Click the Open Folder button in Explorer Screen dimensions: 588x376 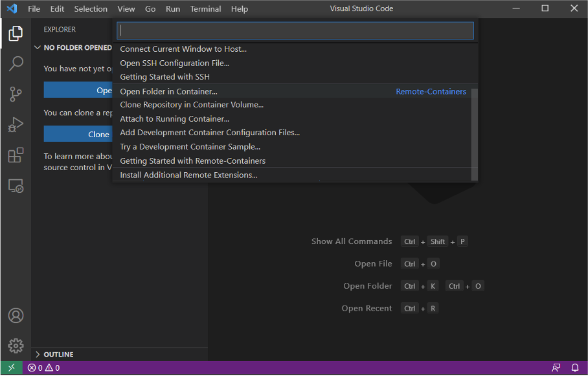coord(78,91)
